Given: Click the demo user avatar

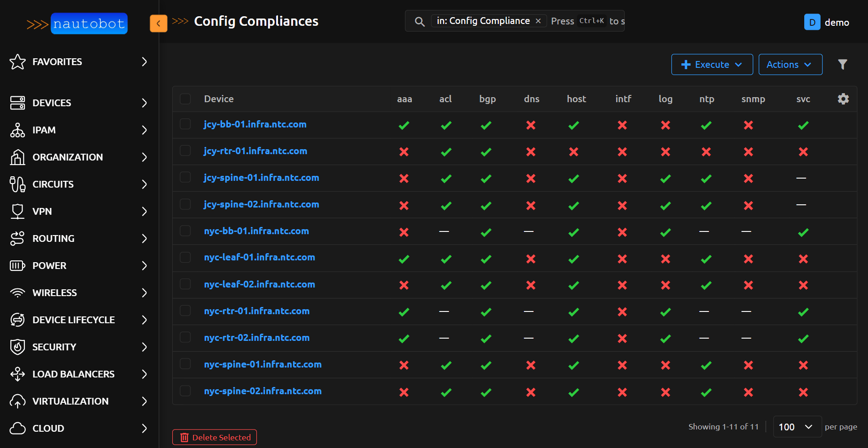Looking at the screenshot, I should pyautogui.click(x=812, y=22).
